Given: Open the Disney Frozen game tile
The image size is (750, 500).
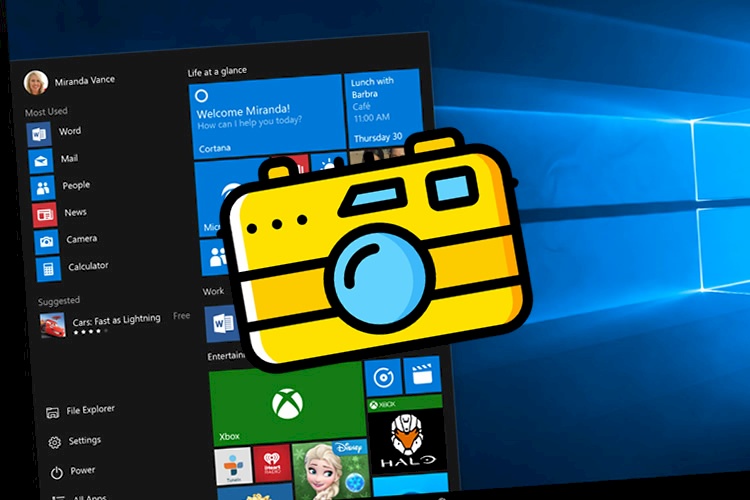Looking at the screenshot, I should pos(331,469).
